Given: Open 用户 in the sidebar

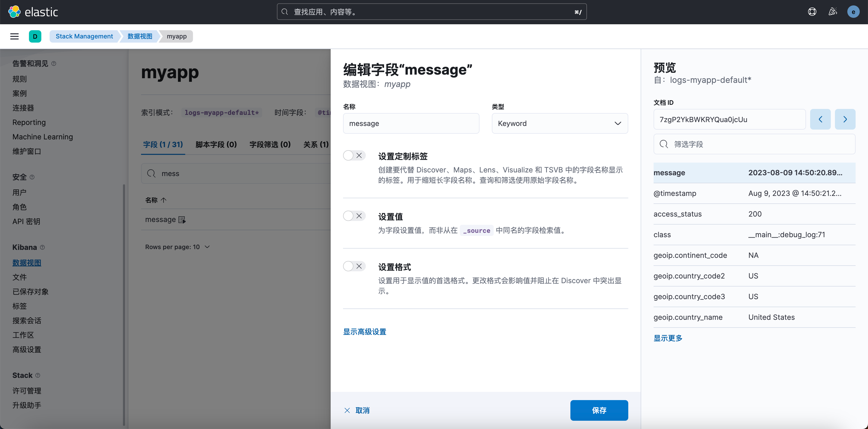Looking at the screenshot, I should [x=20, y=193].
